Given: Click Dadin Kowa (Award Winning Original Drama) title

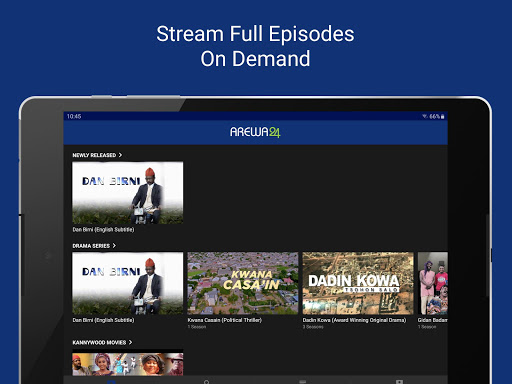Looking at the screenshot, I should point(354,320).
